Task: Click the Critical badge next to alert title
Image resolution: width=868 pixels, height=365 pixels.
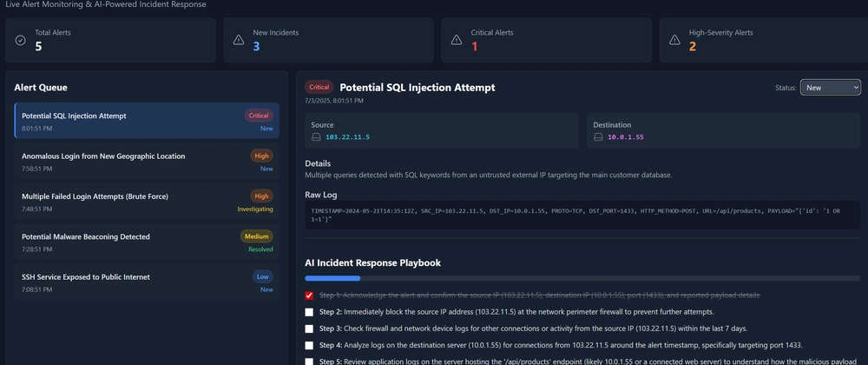Action: coord(319,87)
